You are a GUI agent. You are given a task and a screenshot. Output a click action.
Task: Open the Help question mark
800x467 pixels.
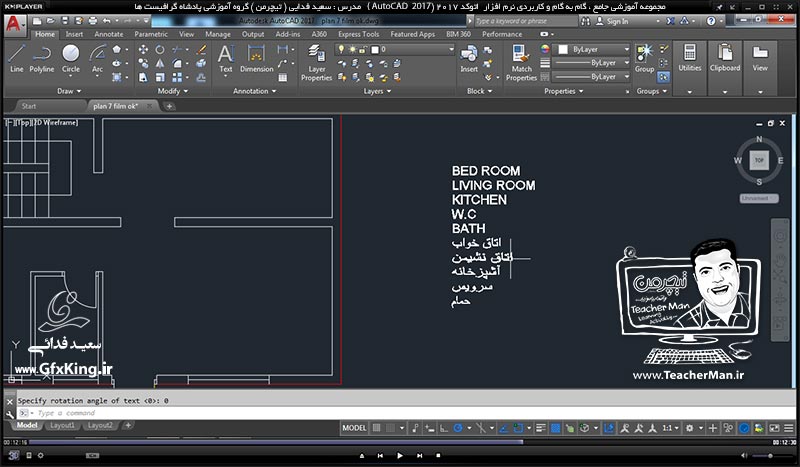click(x=711, y=21)
